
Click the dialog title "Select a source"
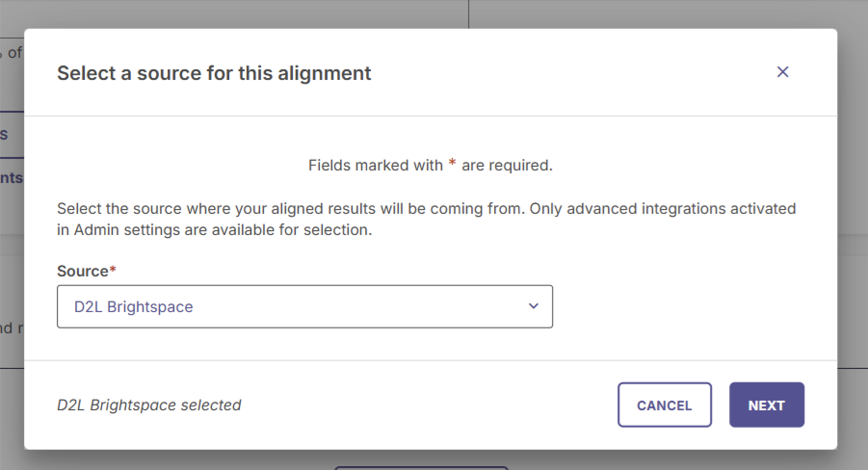pyautogui.click(x=214, y=73)
